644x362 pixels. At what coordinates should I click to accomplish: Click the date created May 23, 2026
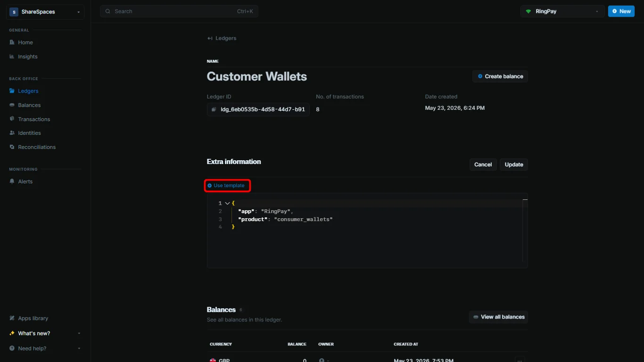(454, 108)
